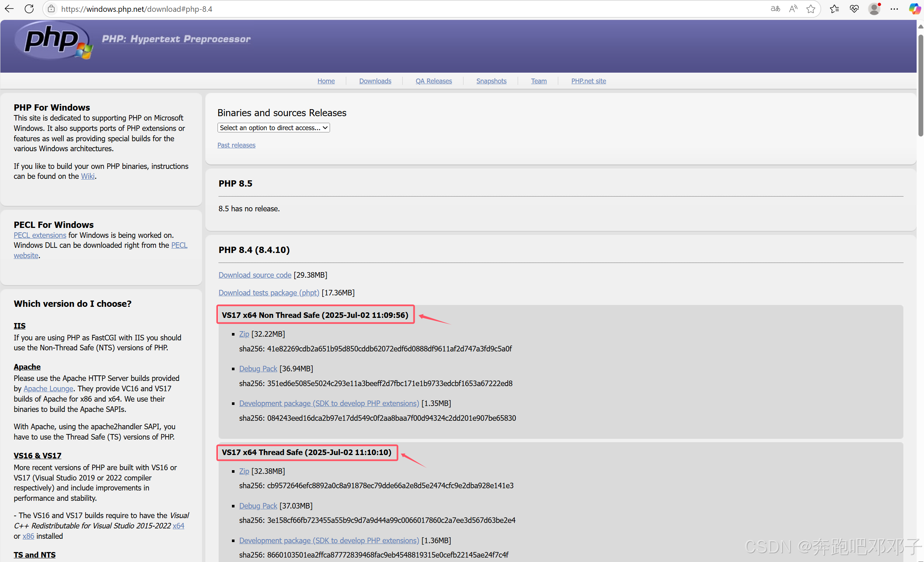Viewport: 924px width, 562px height.
Task: Click the 'TS and NTS' subheading
Action: click(35, 555)
